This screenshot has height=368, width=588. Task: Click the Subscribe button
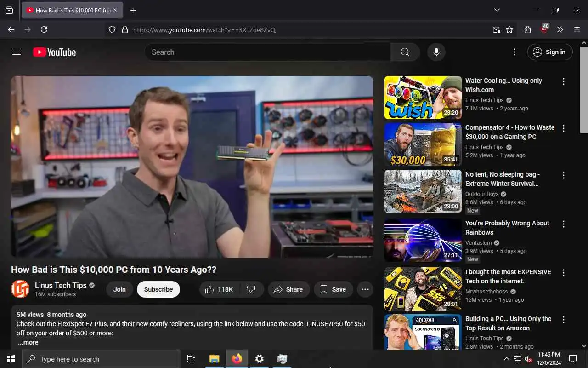pos(158,289)
